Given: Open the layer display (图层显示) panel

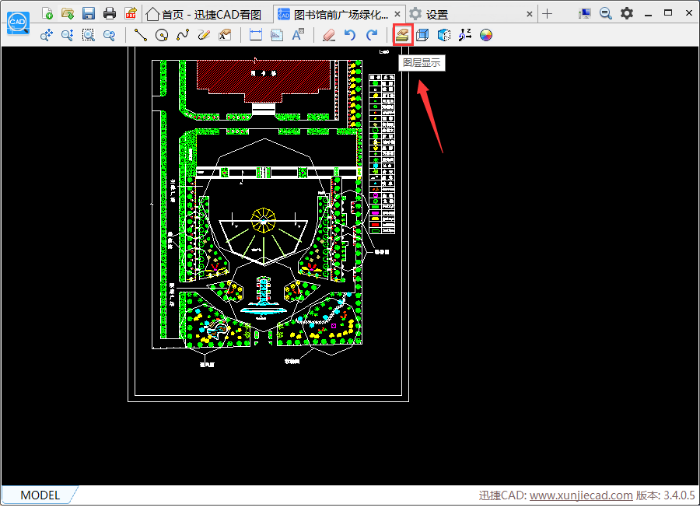Looking at the screenshot, I should [402, 35].
